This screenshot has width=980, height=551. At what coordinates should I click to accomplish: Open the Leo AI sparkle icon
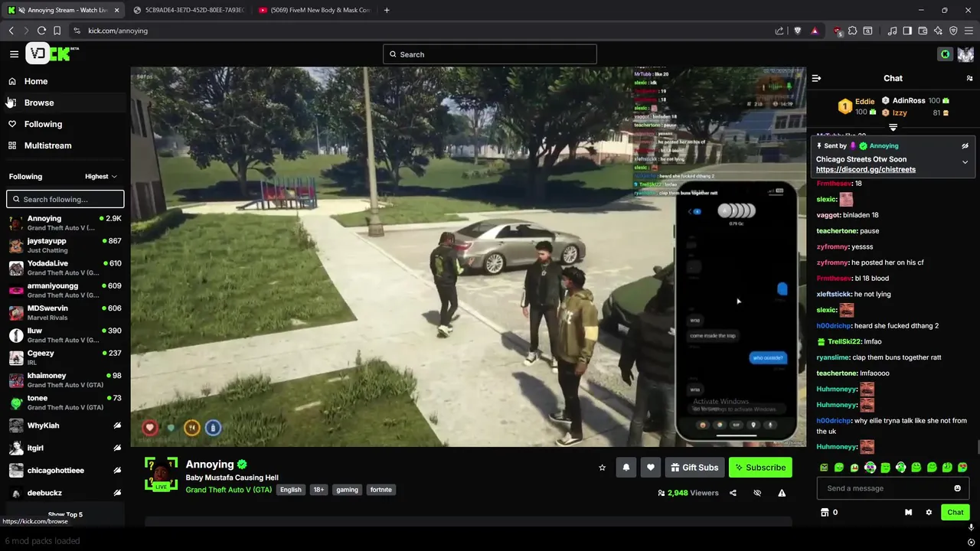[938, 31]
